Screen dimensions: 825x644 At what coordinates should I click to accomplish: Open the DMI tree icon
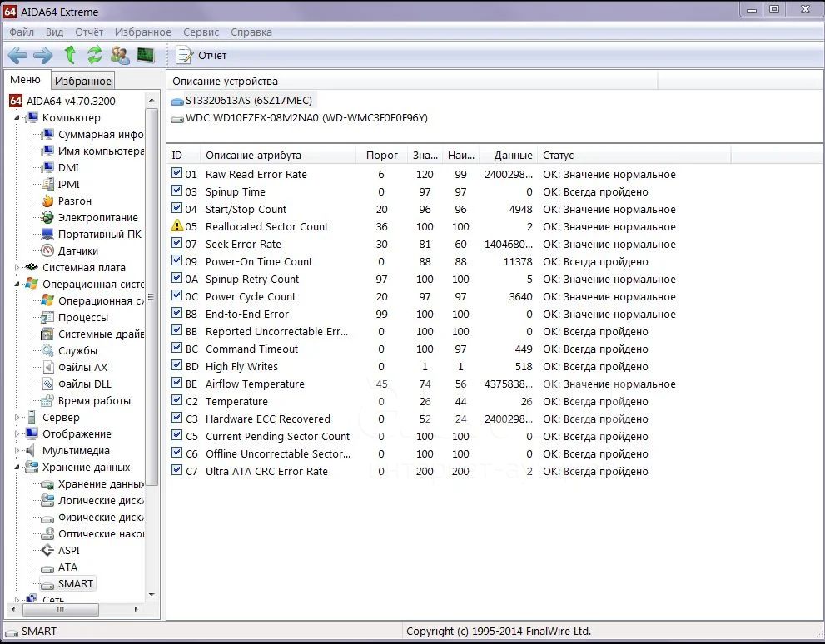coord(48,168)
